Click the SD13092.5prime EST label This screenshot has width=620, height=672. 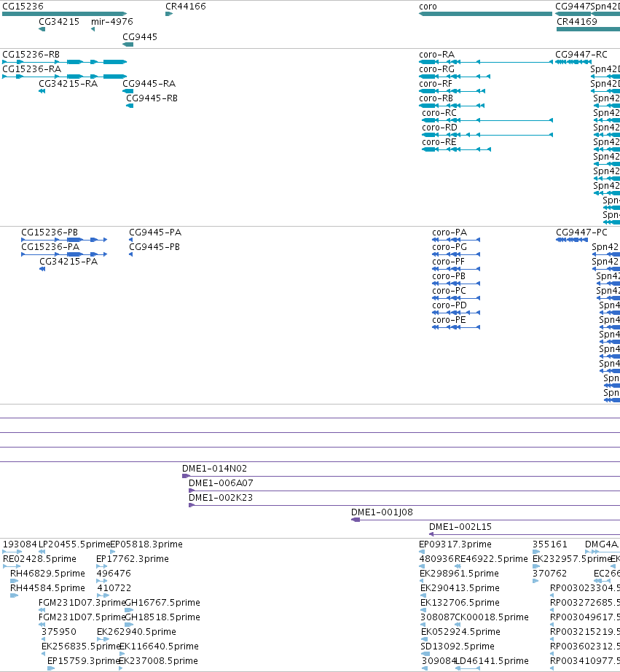coord(458,646)
